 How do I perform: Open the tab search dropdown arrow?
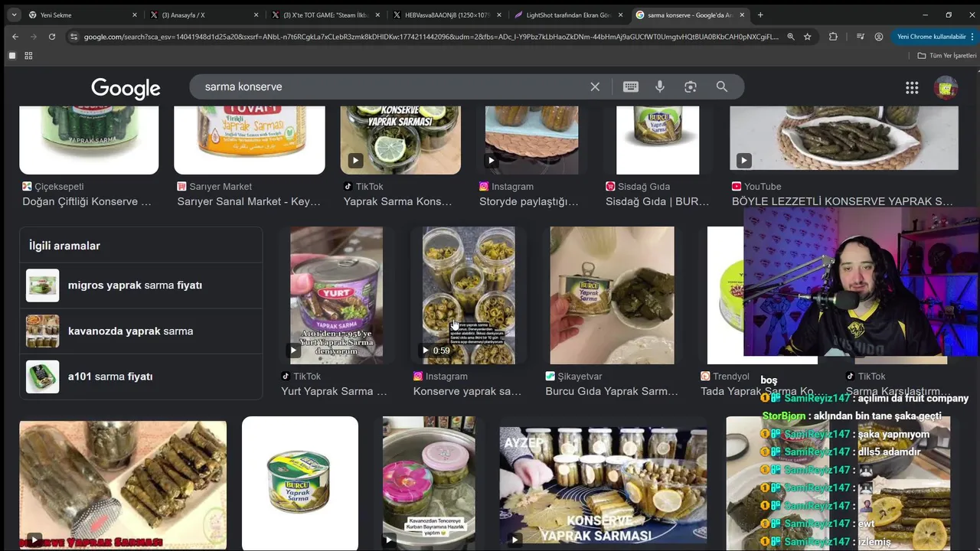click(14, 15)
